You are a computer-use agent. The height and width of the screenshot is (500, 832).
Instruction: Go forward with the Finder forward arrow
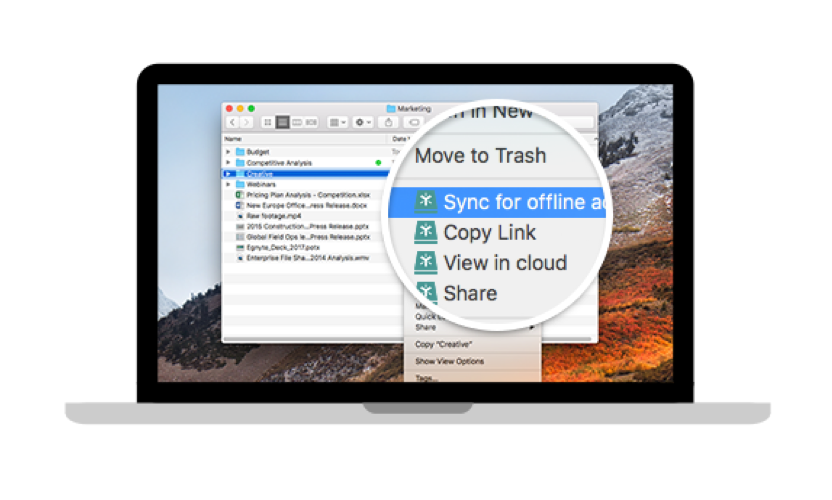247,123
